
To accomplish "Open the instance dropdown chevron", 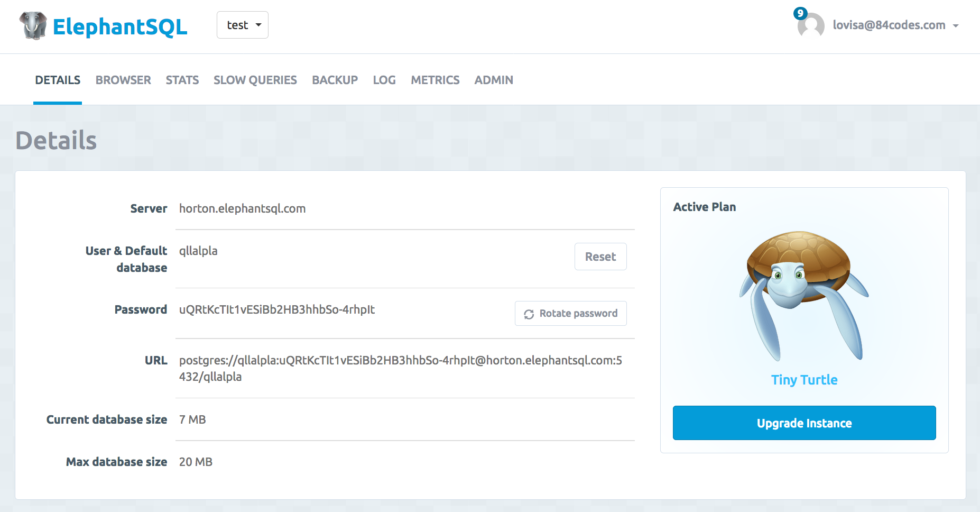I will 258,24.
